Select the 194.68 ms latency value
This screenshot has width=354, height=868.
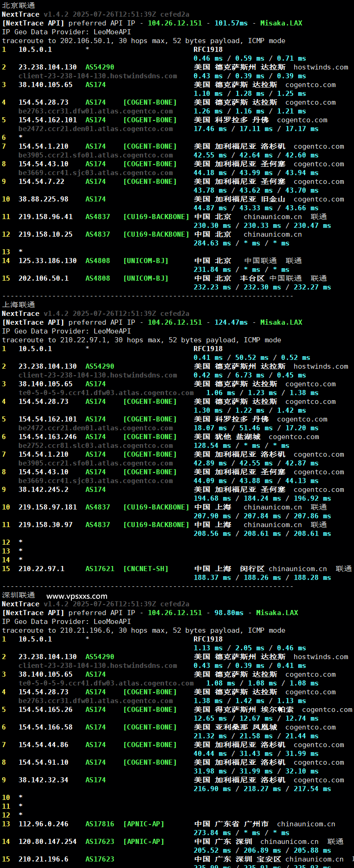click(x=212, y=498)
